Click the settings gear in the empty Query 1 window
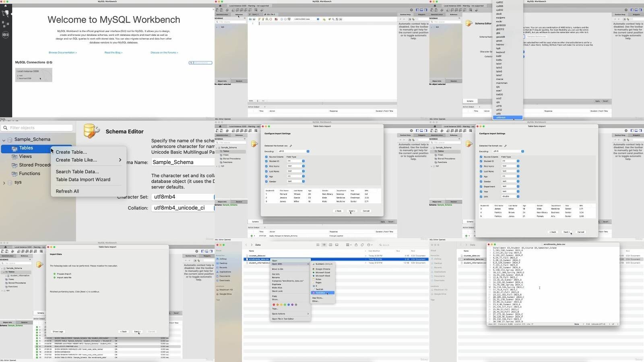The height and width of the screenshot is (362, 644). pos(411,10)
